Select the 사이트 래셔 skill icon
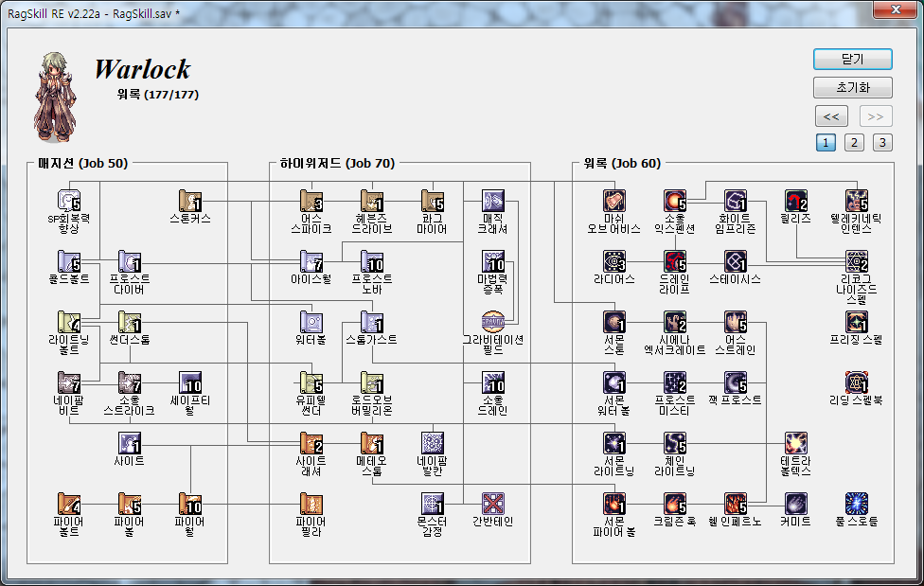 click(311, 443)
